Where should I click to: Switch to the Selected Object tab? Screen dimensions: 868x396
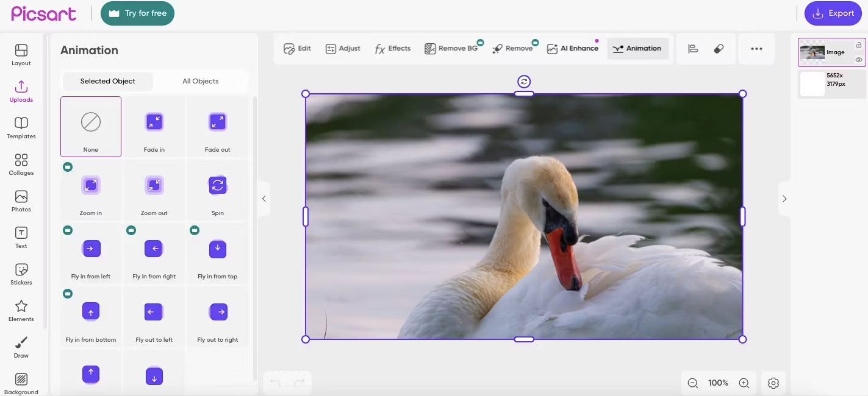108,81
